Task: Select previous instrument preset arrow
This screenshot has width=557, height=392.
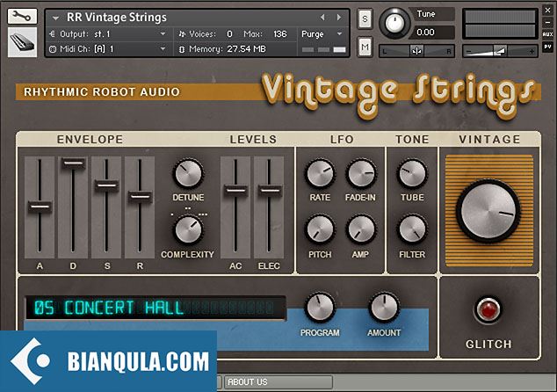Action: click(x=322, y=17)
